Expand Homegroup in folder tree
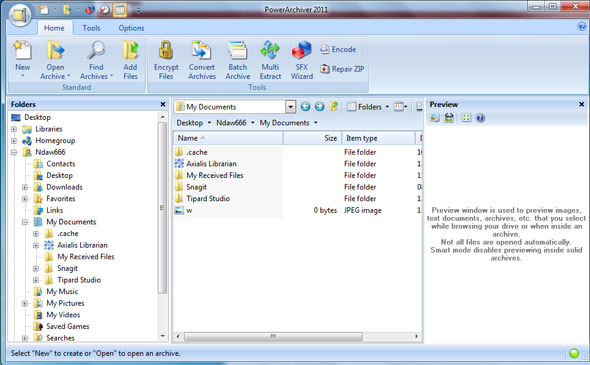The height and width of the screenshot is (365, 590). 14,141
